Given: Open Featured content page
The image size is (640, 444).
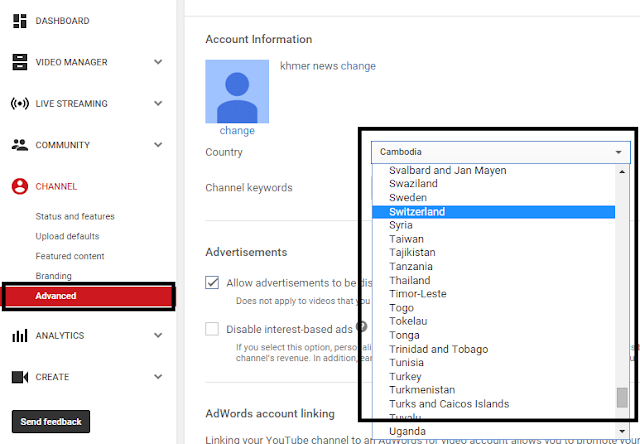Looking at the screenshot, I should (x=70, y=256).
